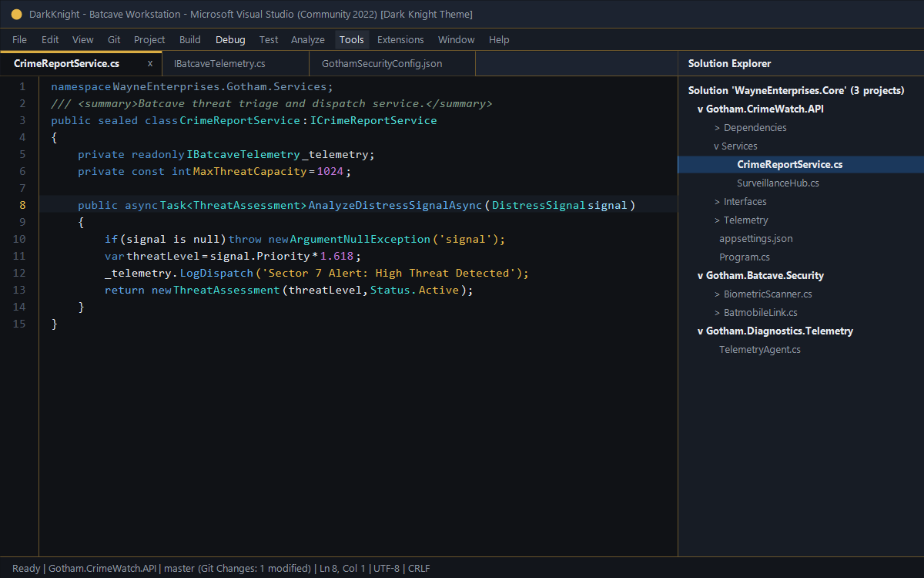Open the Debug menu
This screenshot has width=924, height=578.
click(x=230, y=39)
